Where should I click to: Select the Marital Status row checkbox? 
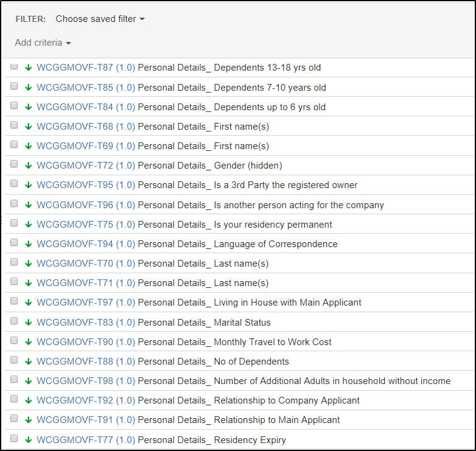14,321
